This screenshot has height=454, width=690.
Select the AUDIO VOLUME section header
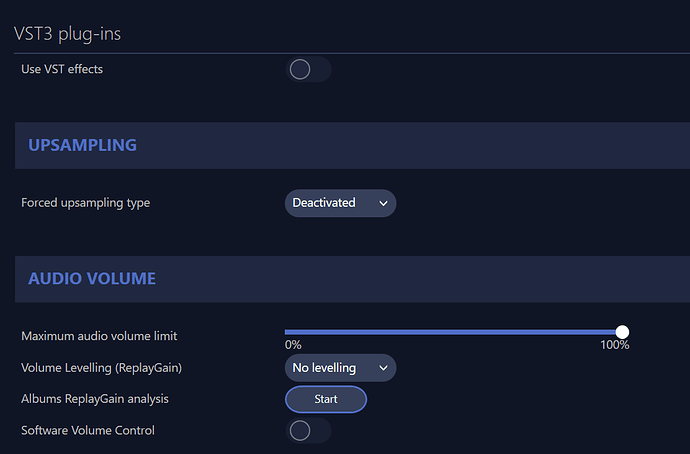click(92, 278)
